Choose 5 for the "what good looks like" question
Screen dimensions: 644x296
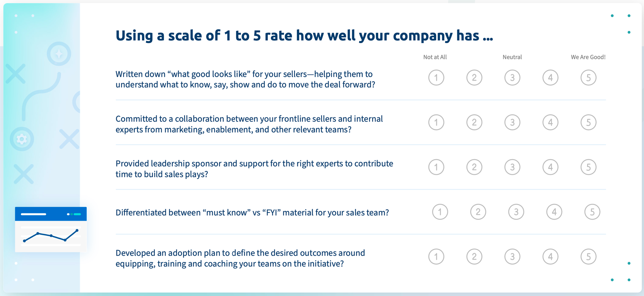tap(588, 78)
